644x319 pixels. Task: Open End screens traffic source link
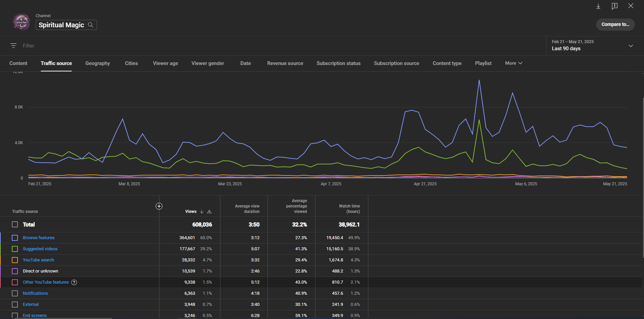[x=35, y=316]
